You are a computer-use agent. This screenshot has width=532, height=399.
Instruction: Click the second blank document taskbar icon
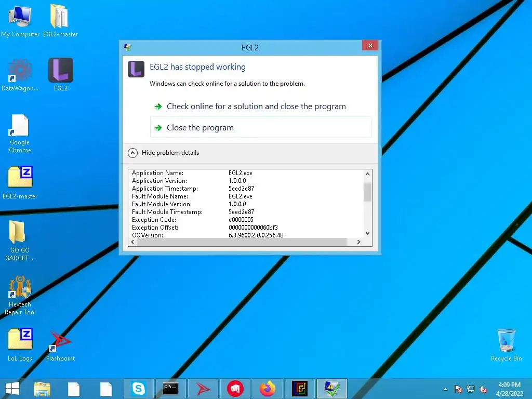106,389
